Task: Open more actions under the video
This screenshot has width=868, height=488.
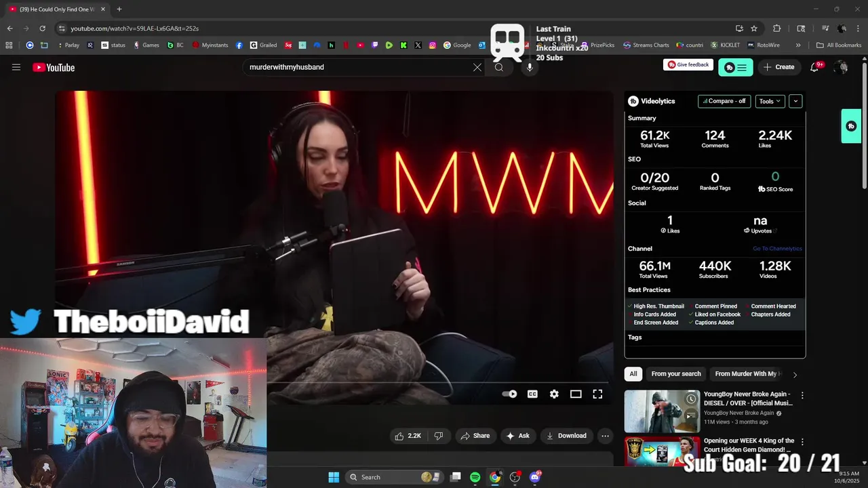Action: (606, 436)
